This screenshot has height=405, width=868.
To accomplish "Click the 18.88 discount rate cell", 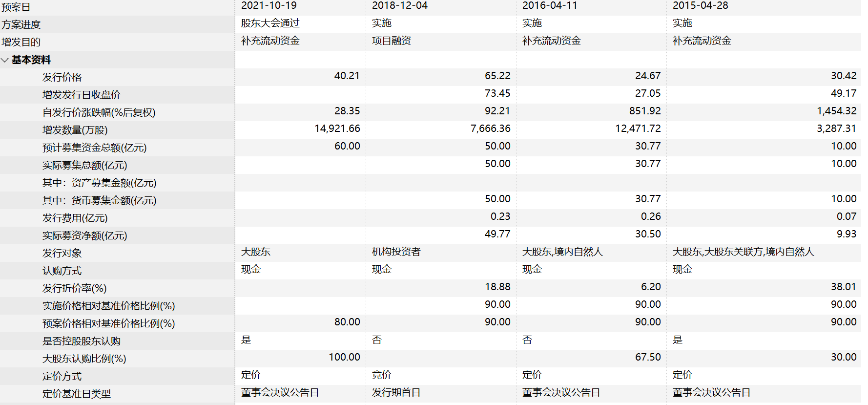I will point(497,287).
